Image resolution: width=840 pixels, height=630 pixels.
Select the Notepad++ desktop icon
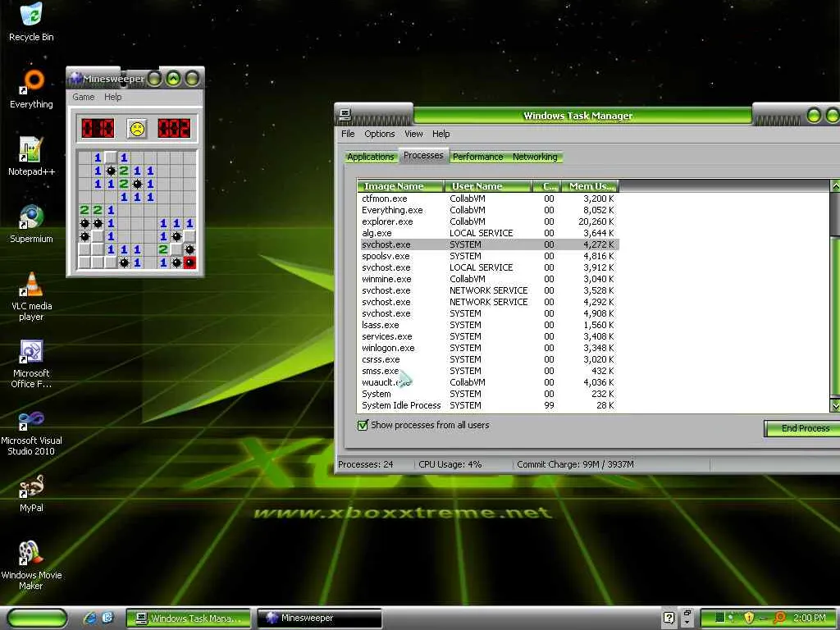31,149
